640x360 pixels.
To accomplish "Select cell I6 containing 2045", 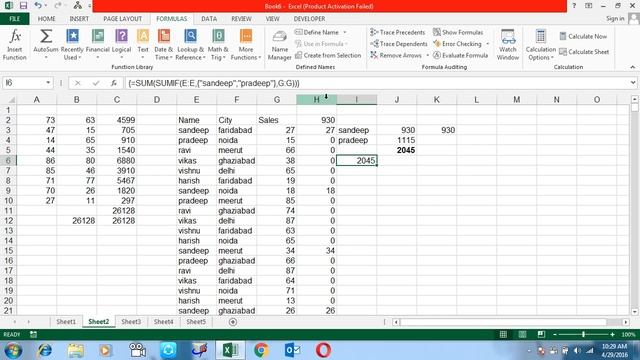I will click(x=356, y=160).
